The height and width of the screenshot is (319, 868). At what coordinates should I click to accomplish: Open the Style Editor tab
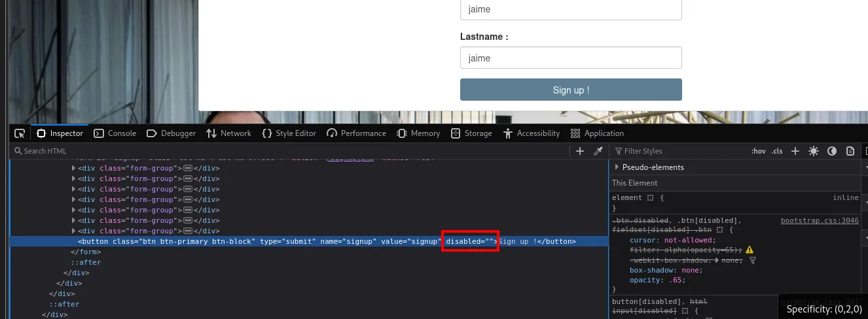[289, 133]
